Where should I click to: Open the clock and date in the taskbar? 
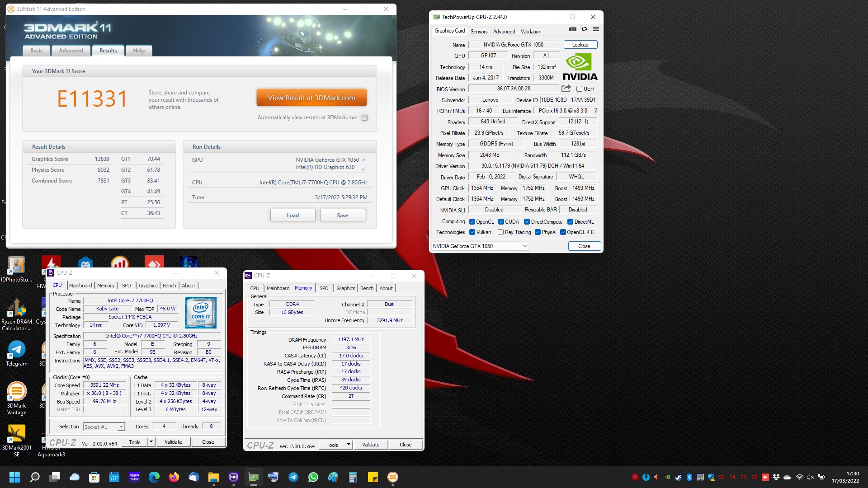[x=845, y=477]
